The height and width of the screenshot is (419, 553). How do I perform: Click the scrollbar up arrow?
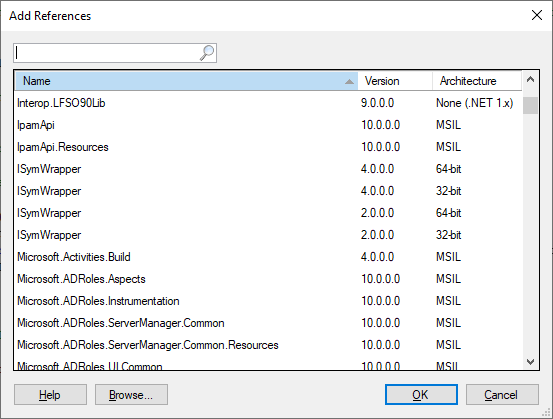[530, 80]
